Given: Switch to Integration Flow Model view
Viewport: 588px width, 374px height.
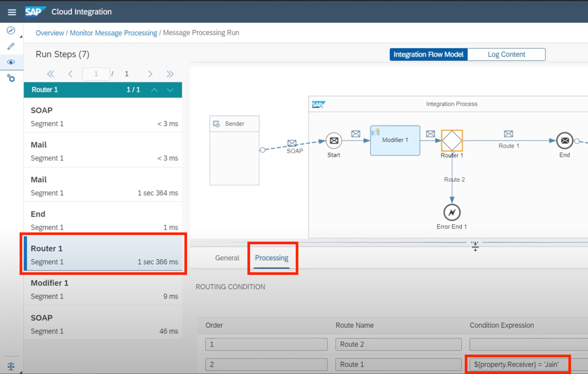Looking at the screenshot, I should pos(428,54).
